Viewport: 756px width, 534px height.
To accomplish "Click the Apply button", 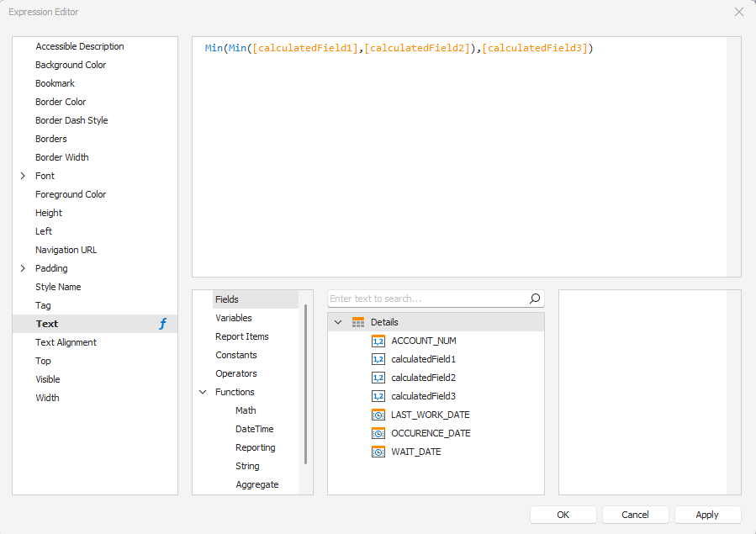I will point(707,515).
